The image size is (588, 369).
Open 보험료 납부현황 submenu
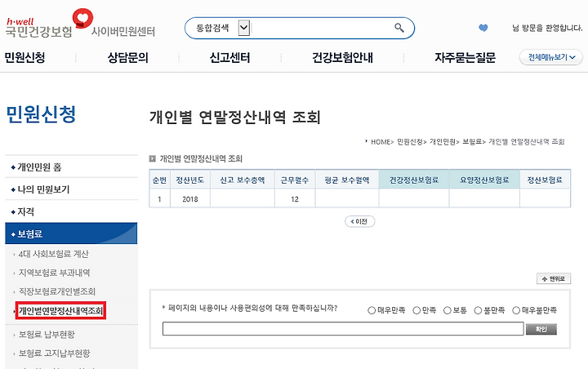coord(47,334)
